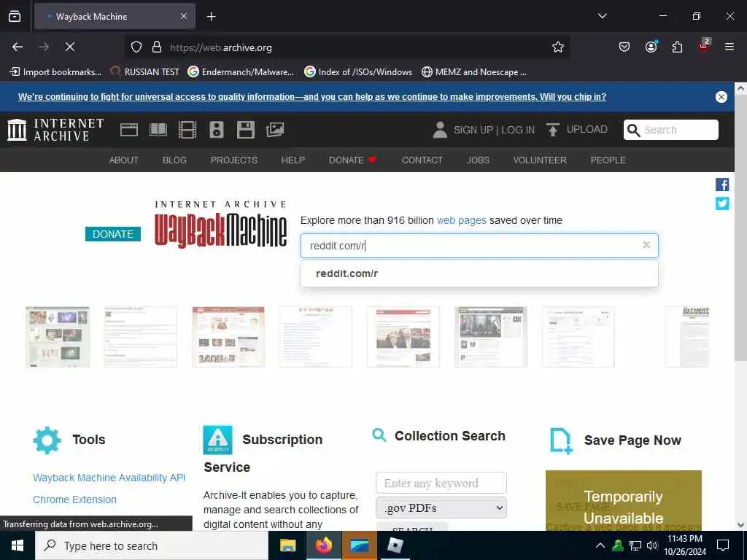Show site security lock info
This screenshot has width=747, height=560.
coord(157,47)
